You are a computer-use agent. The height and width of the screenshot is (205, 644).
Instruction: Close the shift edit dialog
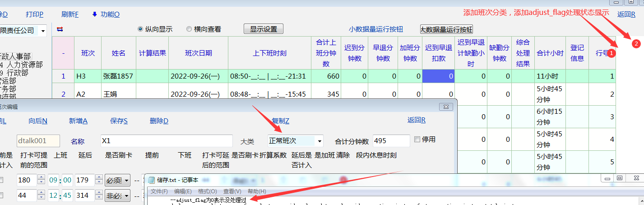tap(446, 107)
